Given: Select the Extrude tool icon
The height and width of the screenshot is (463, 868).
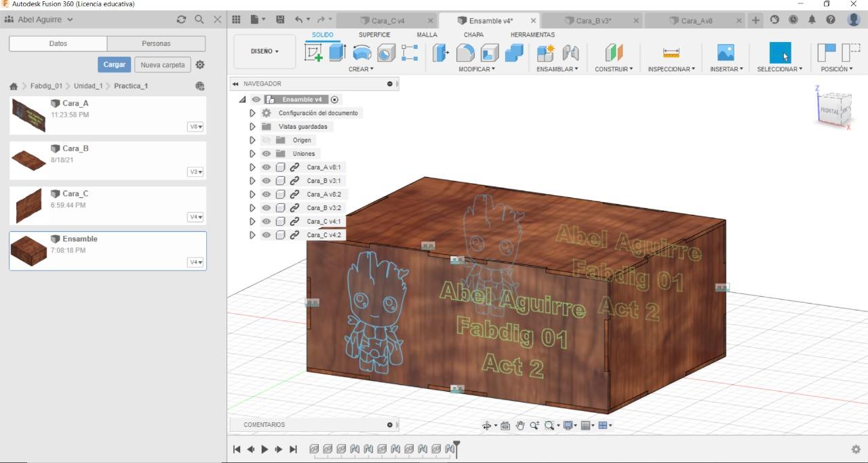Looking at the screenshot, I should (338, 53).
